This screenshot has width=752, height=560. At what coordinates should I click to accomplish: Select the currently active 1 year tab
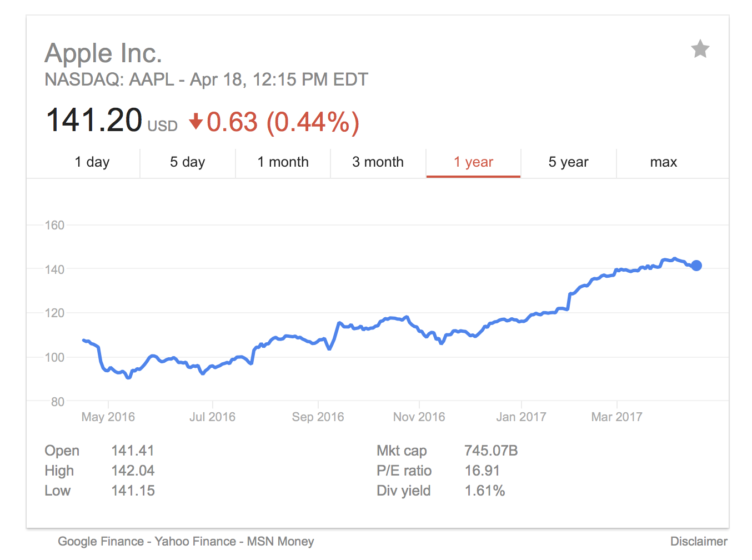(473, 162)
